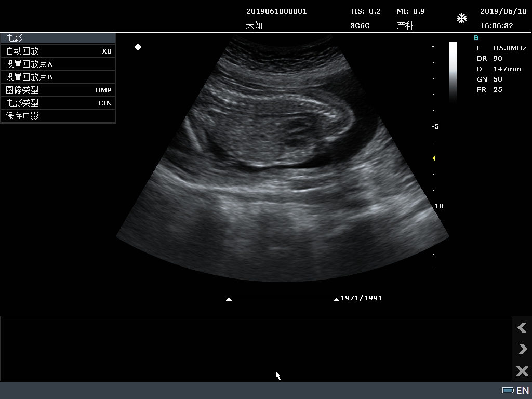This screenshot has width=532, height=399.
Task: Choose 设置回放点A menu entry
Action: pyautogui.click(x=58, y=64)
